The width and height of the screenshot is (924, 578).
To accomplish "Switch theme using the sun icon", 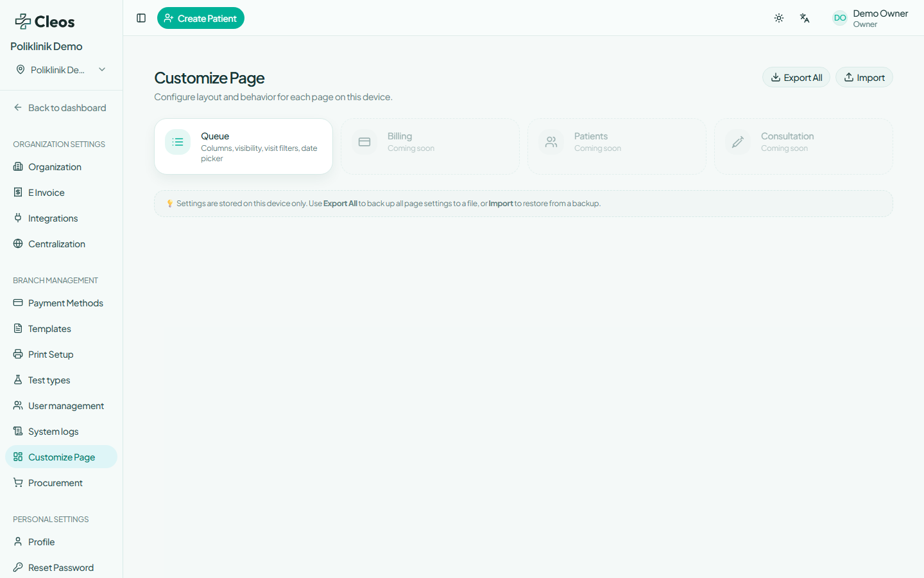I will tap(779, 18).
